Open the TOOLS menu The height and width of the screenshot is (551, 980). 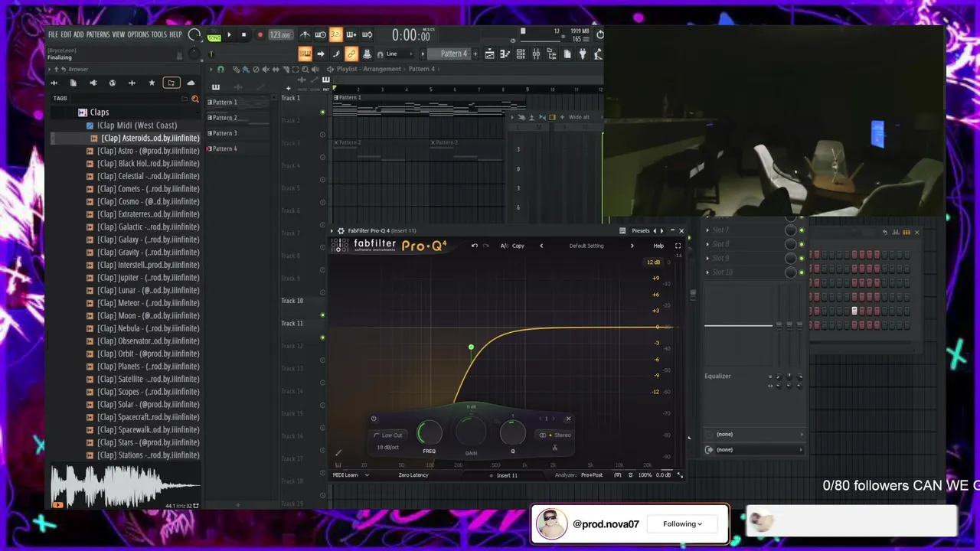click(x=158, y=35)
